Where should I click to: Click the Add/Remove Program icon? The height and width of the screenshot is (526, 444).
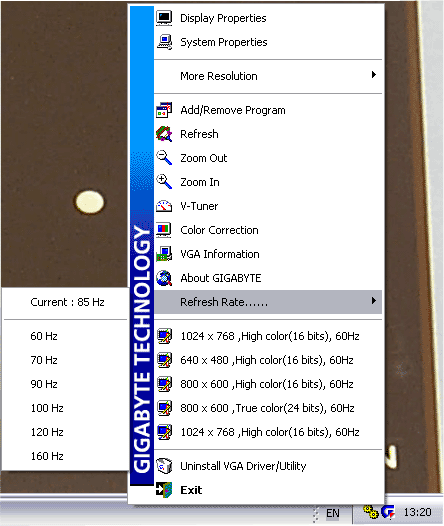(164, 110)
